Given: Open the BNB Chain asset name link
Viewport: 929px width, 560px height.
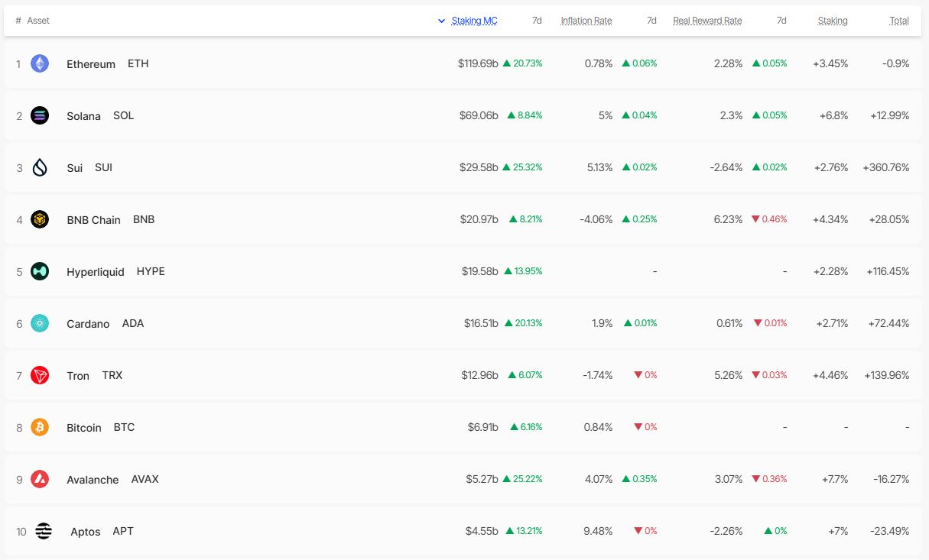Looking at the screenshot, I should click(93, 220).
